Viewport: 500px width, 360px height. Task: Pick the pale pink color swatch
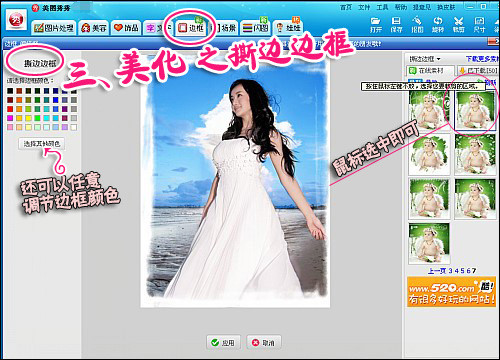pos(10,127)
